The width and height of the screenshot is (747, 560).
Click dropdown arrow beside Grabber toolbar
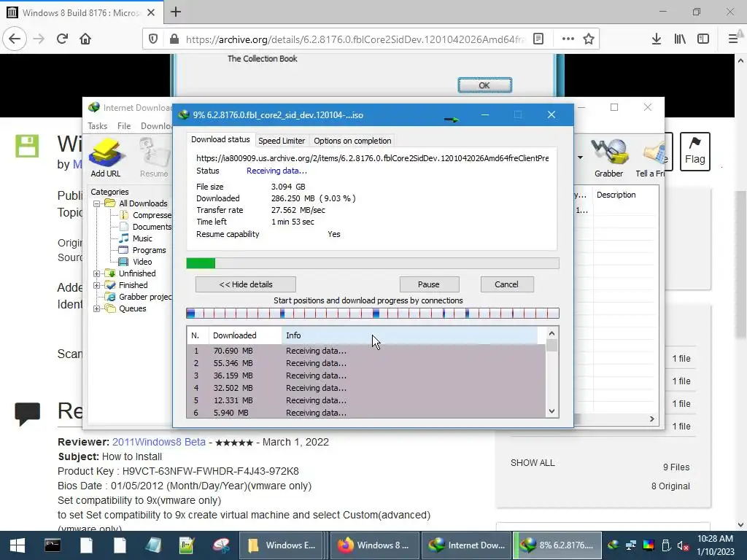580,157
